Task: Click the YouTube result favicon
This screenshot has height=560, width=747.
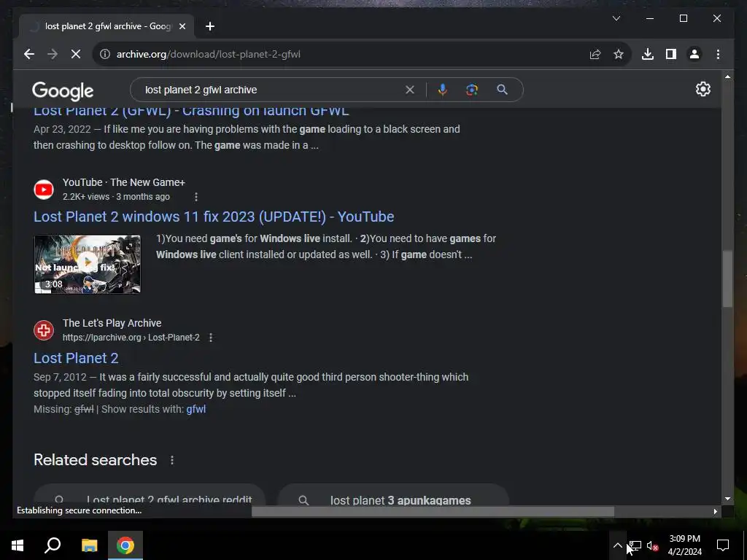Action: 44,190
